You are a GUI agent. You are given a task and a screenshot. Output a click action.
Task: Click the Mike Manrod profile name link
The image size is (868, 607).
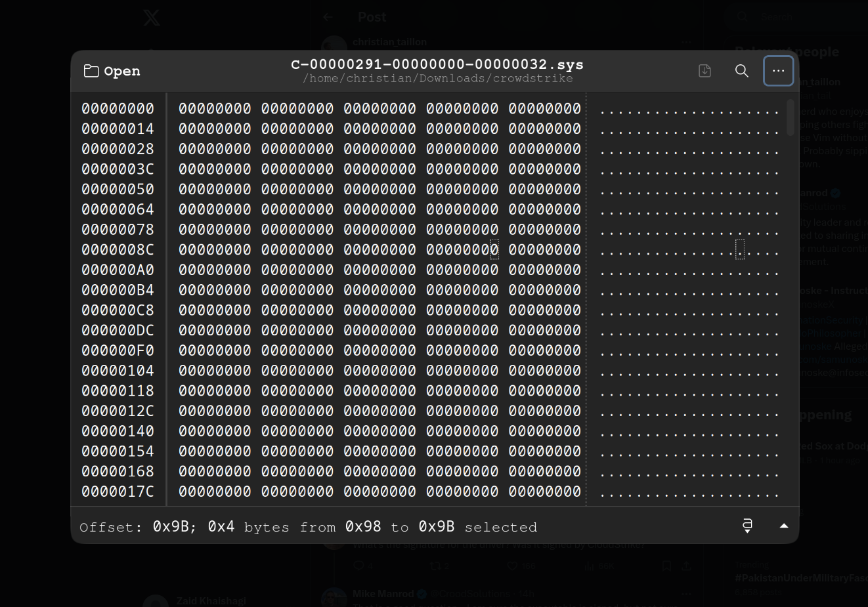383,593
